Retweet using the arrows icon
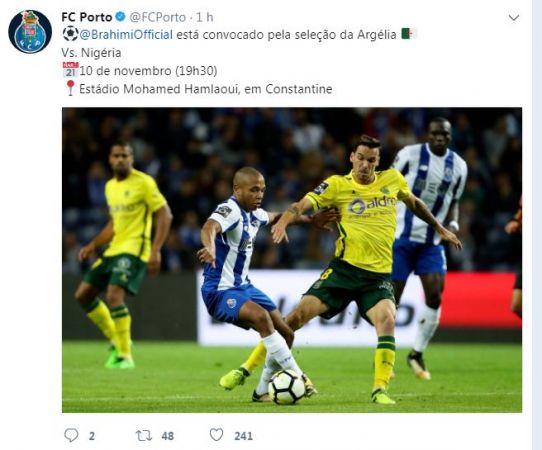The height and width of the screenshot is (450, 542). click(143, 435)
